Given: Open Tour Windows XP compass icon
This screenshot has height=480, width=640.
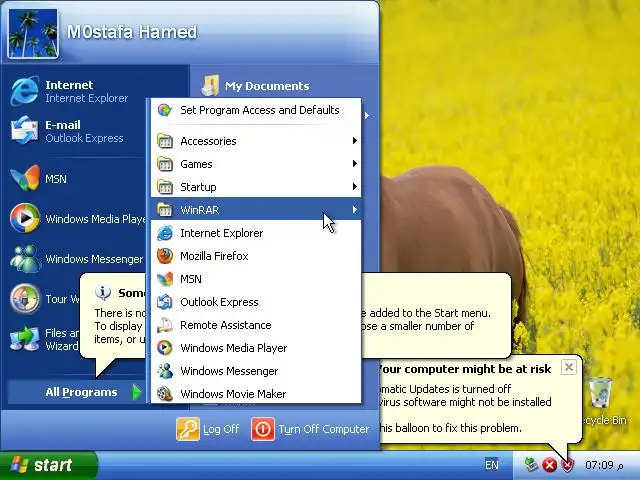Looking at the screenshot, I should pyautogui.click(x=25, y=298).
